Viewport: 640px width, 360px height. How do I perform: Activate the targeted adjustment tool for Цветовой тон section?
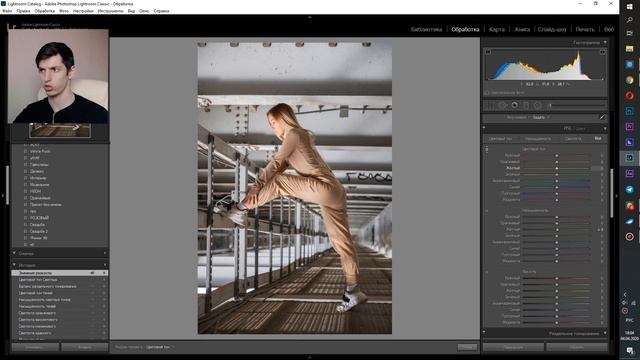click(487, 149)
